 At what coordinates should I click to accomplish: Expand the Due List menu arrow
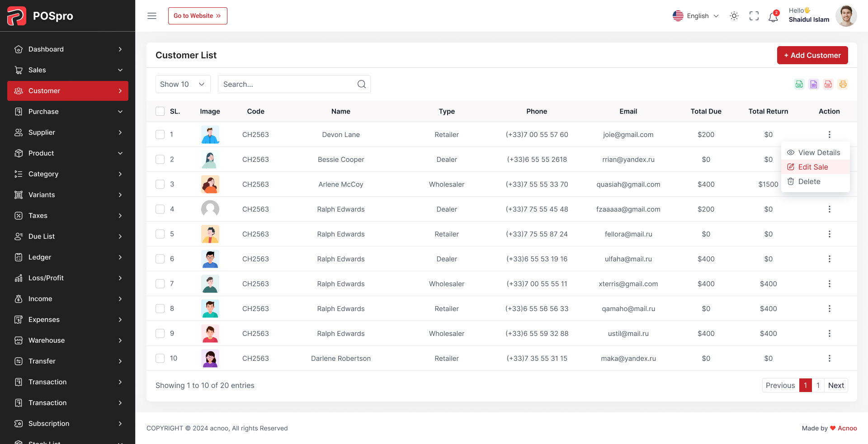120,236
